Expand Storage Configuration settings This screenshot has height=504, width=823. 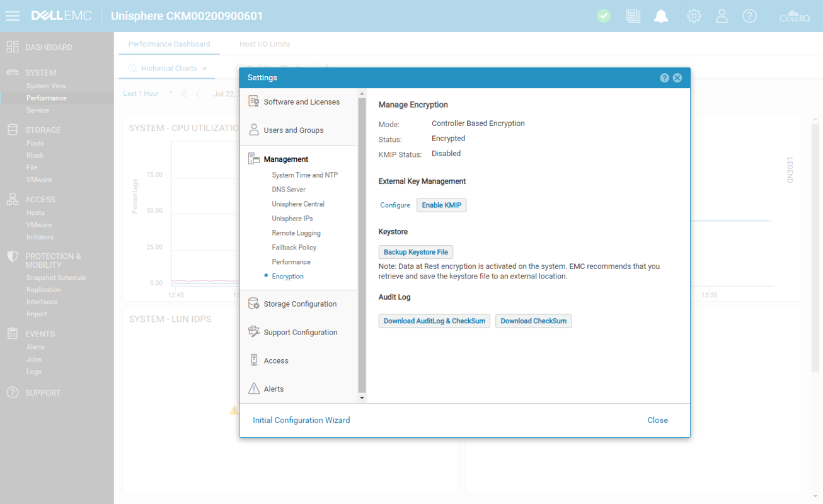coord(299,304)
